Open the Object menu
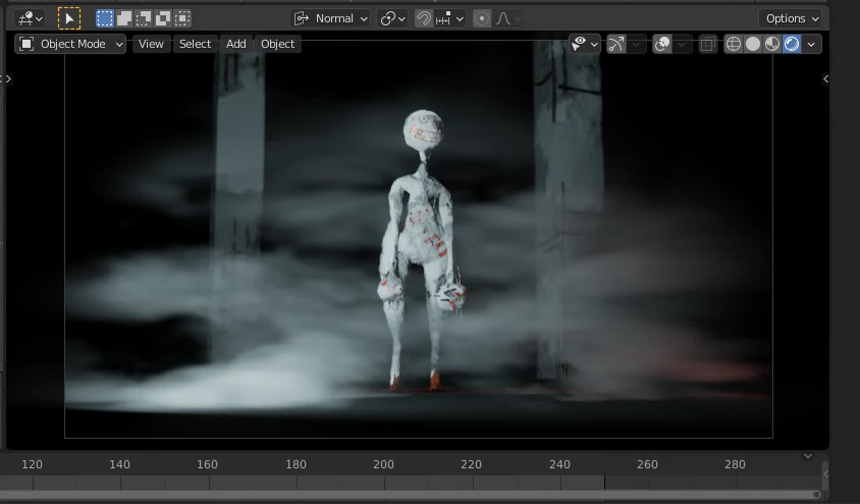860x504 pixels. (278, 44)
